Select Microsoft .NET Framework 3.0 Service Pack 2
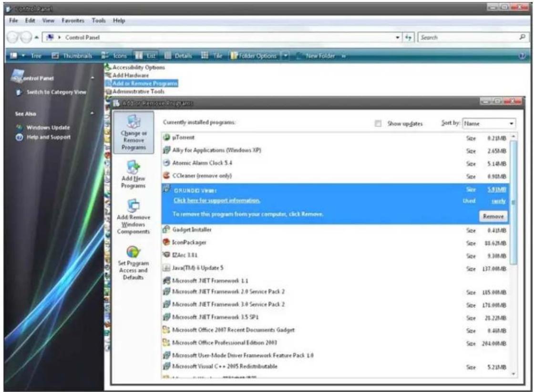Screen dimensions: 534x392 click(x=335, y=304)
